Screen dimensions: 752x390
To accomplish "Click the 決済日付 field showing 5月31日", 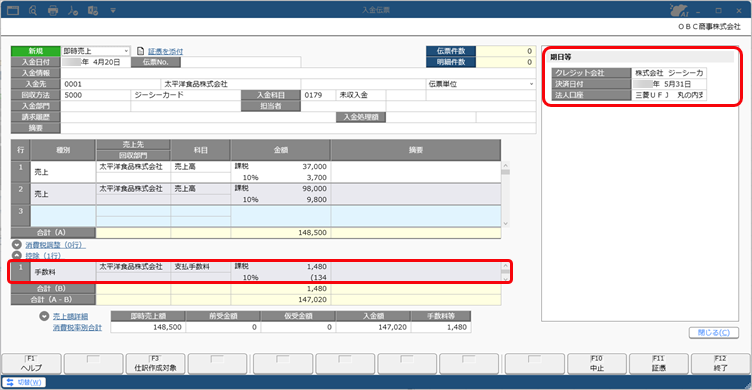I will point(669,84).
